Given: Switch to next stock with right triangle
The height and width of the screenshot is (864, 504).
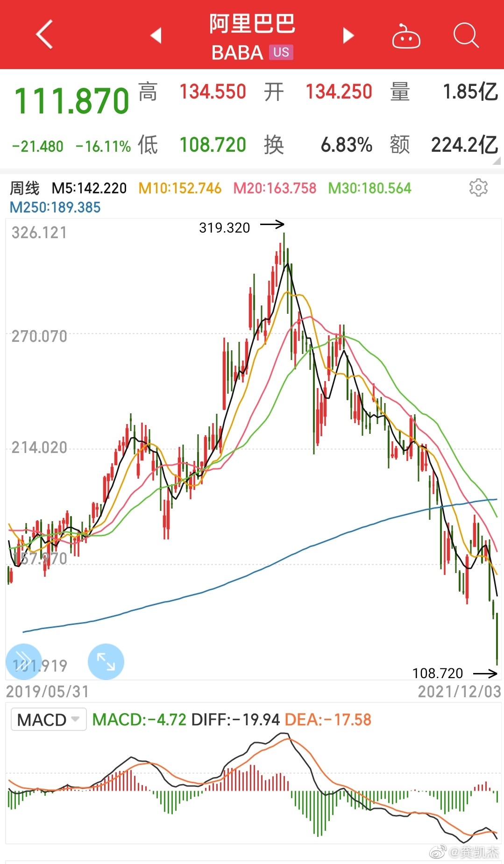Looking at the screenshot, I should [348, 35].
